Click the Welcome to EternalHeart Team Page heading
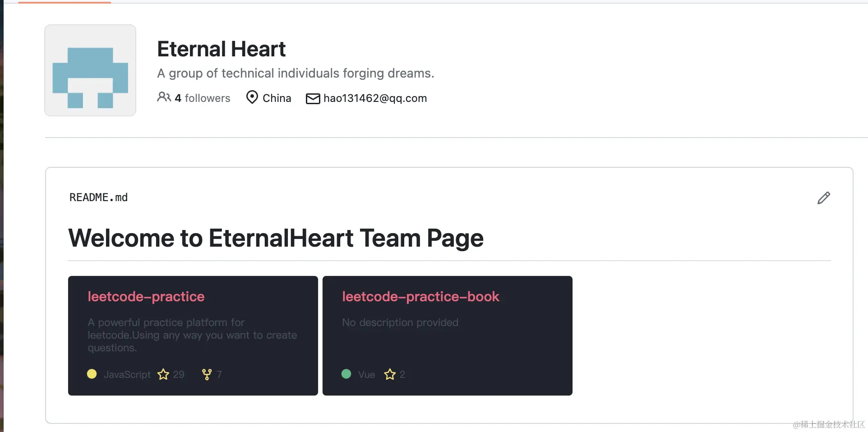 tap(276, 238)
